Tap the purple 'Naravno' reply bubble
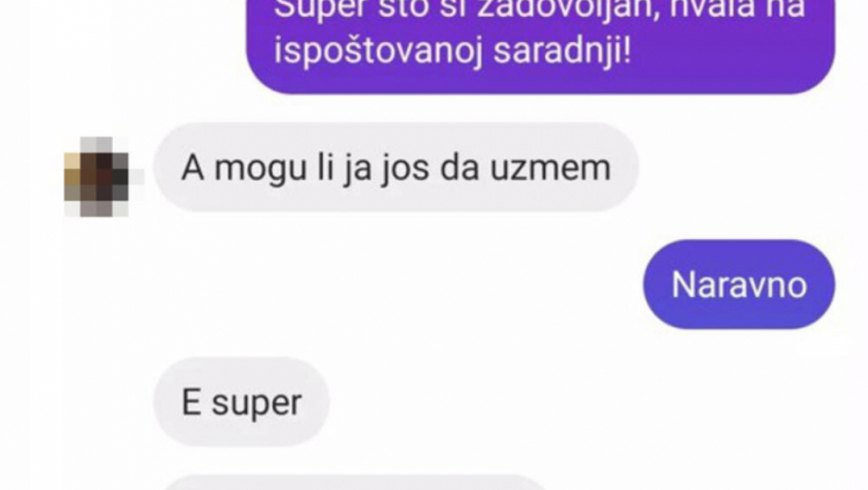 [738, 285]
